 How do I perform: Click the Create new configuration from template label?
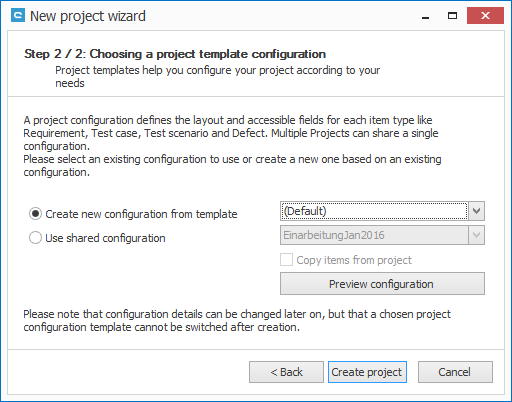click(141, 214)
